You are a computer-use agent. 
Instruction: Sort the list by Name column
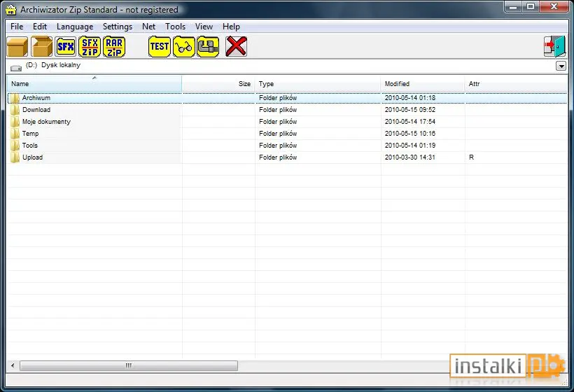94,84
